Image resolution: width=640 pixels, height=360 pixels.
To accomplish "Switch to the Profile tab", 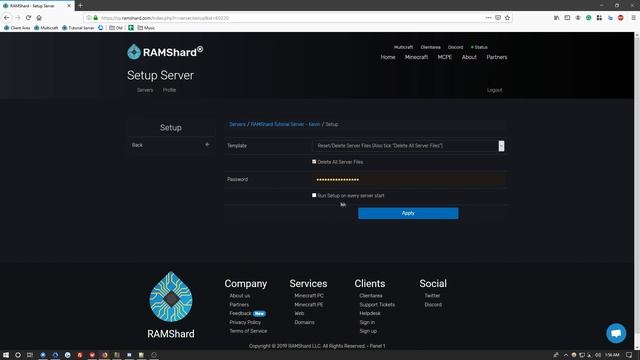I will [169, 90].
